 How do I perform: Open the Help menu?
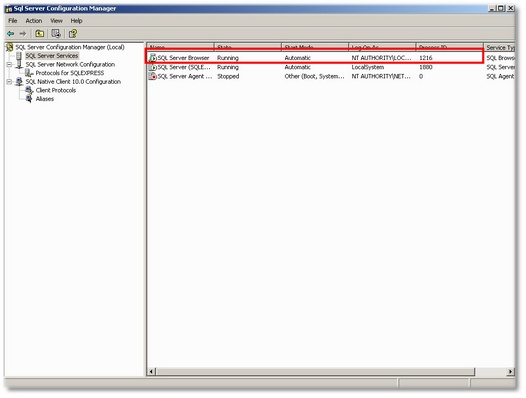click(x=76, y=21)
